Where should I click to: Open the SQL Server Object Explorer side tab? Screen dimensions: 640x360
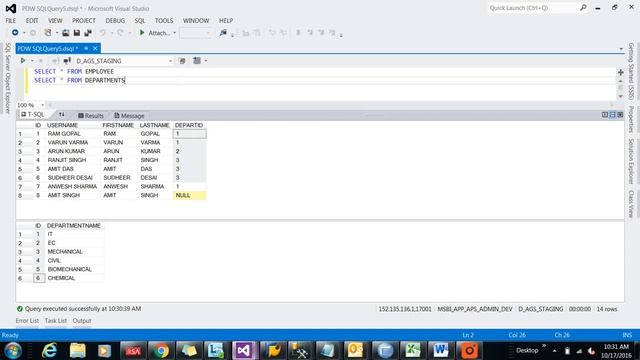tap(7, 78)
